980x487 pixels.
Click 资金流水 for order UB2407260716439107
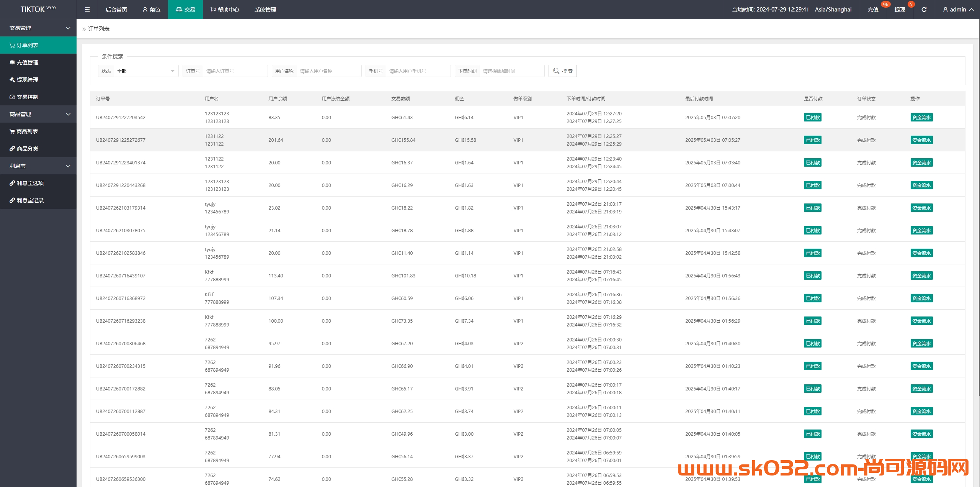point(921,275)
